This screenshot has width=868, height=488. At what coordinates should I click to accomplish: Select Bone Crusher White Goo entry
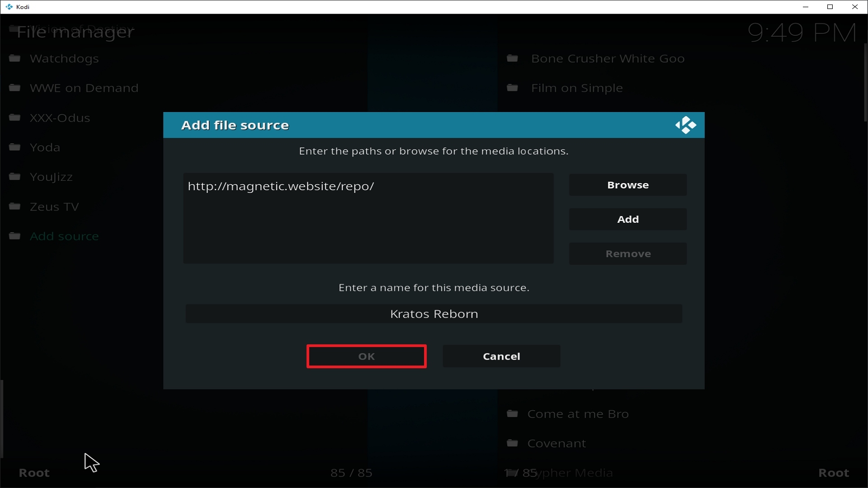(608, 59)
